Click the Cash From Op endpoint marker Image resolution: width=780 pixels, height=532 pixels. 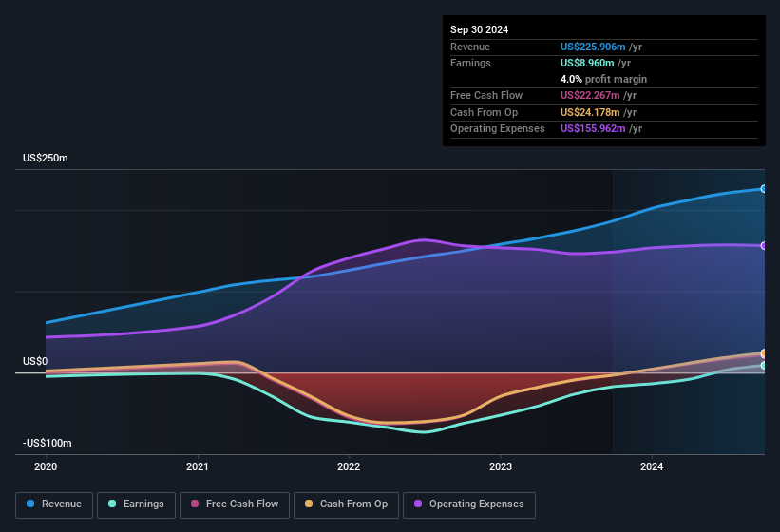764,353
